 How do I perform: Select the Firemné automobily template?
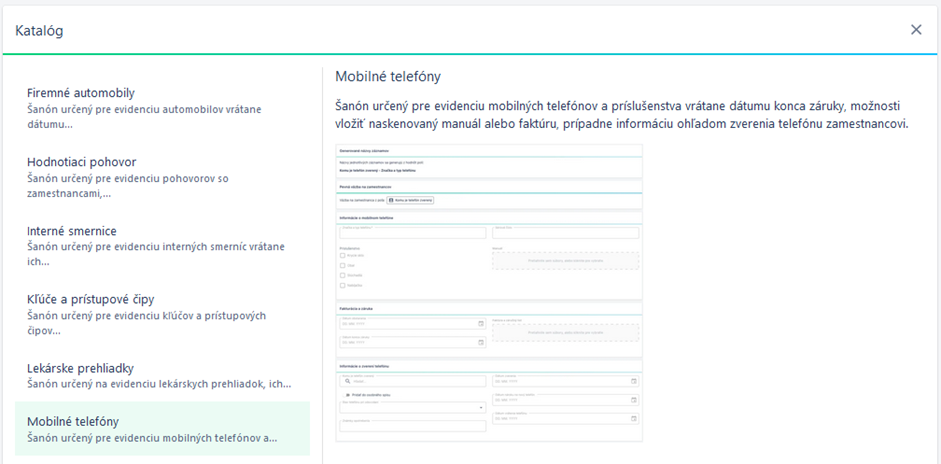pyautogui.click(x=162, y=109)
